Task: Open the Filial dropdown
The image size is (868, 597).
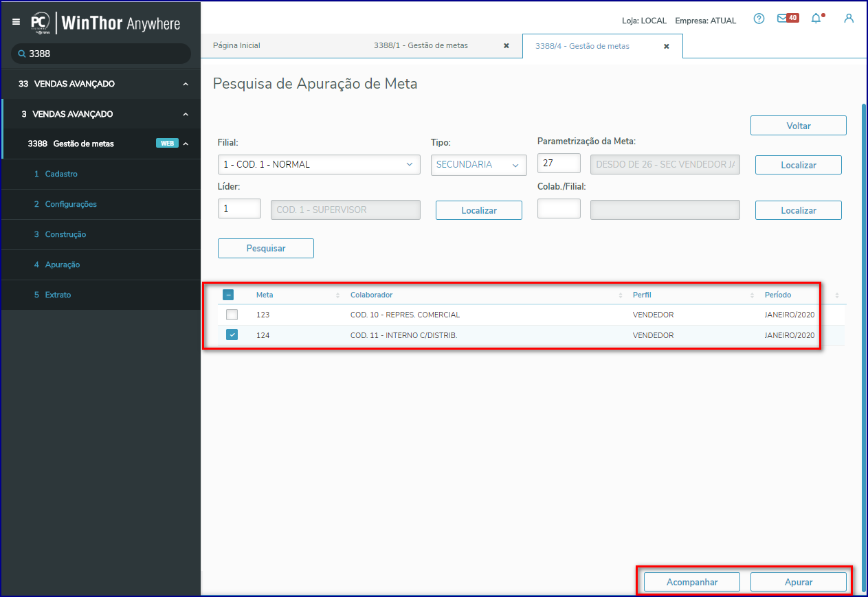Action: [319, 165]
